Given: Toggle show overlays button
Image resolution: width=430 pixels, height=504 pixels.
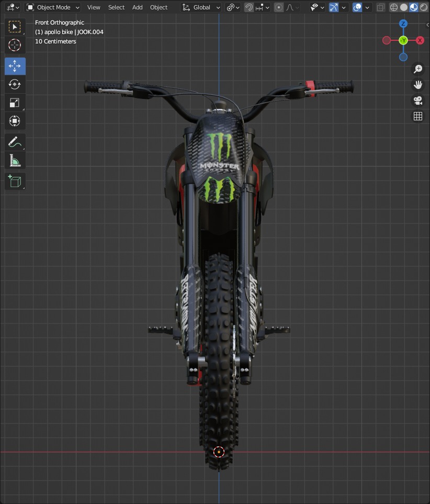Looking at the screenshot, I should coord(357,7).
